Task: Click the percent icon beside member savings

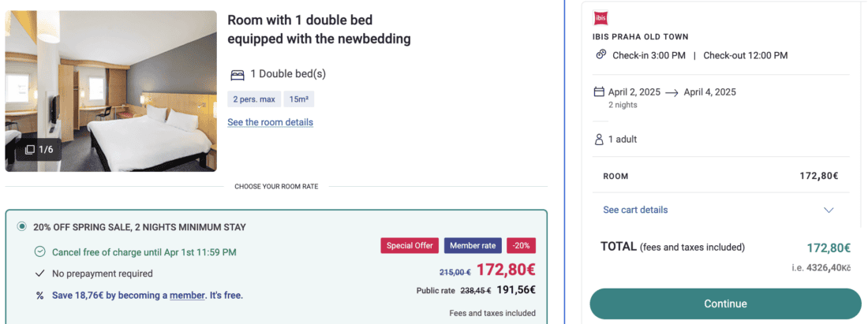Action: [40, 296]
